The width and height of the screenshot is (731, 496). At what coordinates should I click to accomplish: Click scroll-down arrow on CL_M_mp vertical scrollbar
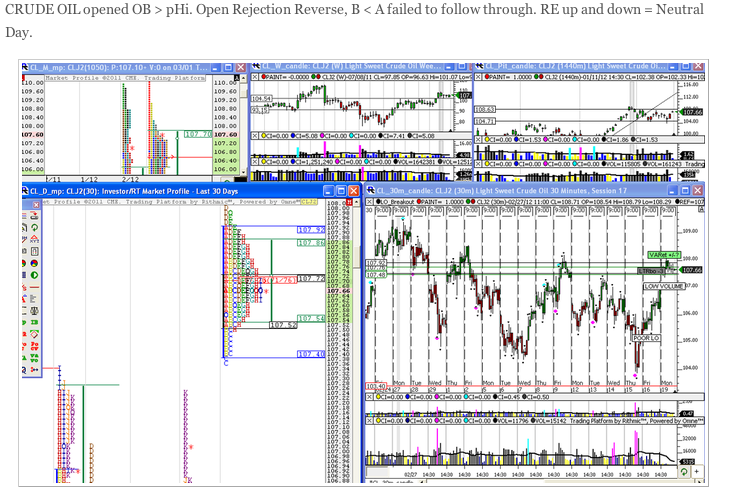coord(243,172)
